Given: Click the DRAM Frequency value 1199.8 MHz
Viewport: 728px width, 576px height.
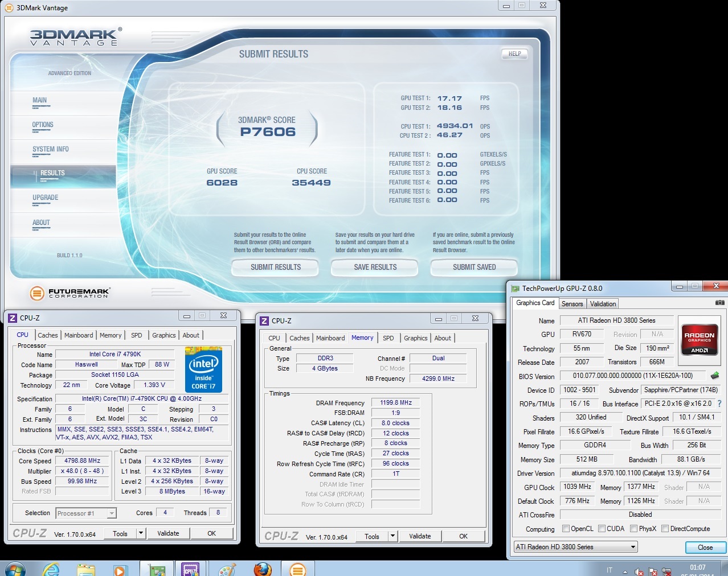Looking at the screenshot, I should click(x=396, y=402).
